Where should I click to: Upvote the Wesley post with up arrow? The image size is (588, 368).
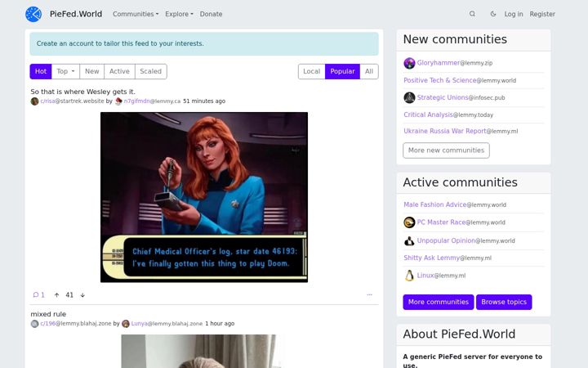pyautogui.click(x=56, y=295)
